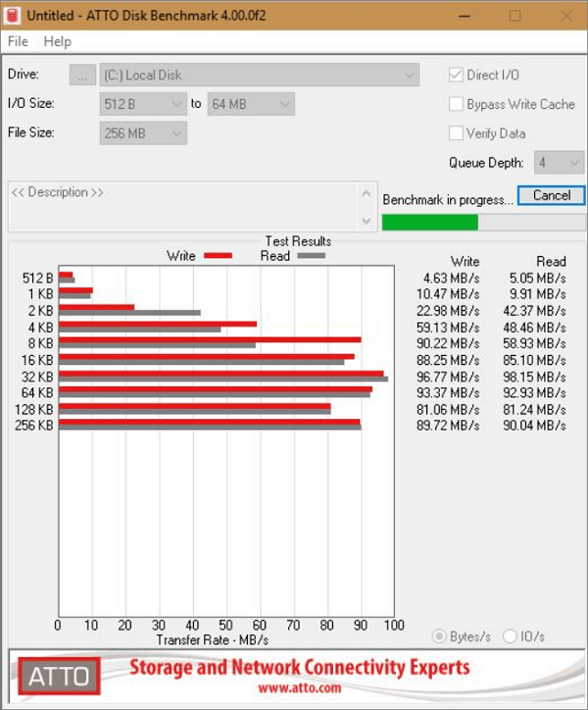Select the Bytes/s radio button
The image size is (588, 710).
coord(440,636)
